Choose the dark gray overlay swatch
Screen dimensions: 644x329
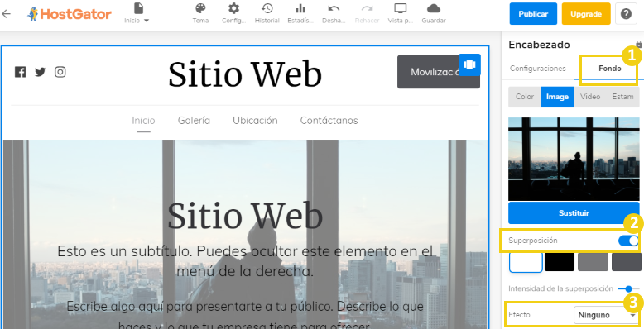pyautogui.click(x=627, y=262)
